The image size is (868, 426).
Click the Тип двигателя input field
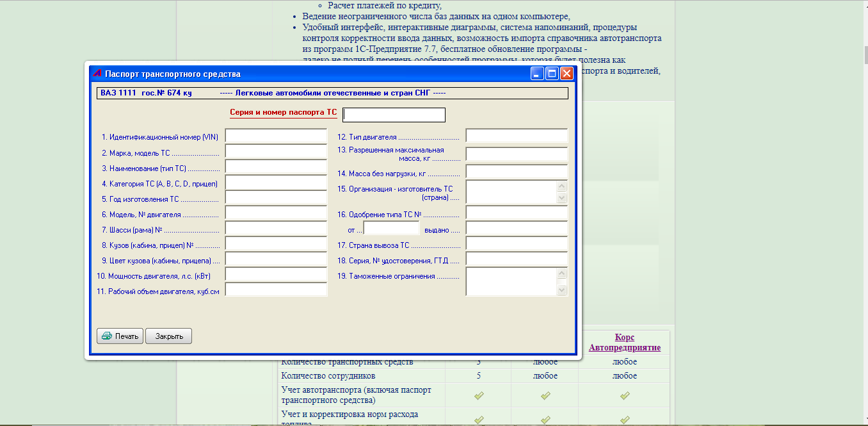tap(516, 135)
